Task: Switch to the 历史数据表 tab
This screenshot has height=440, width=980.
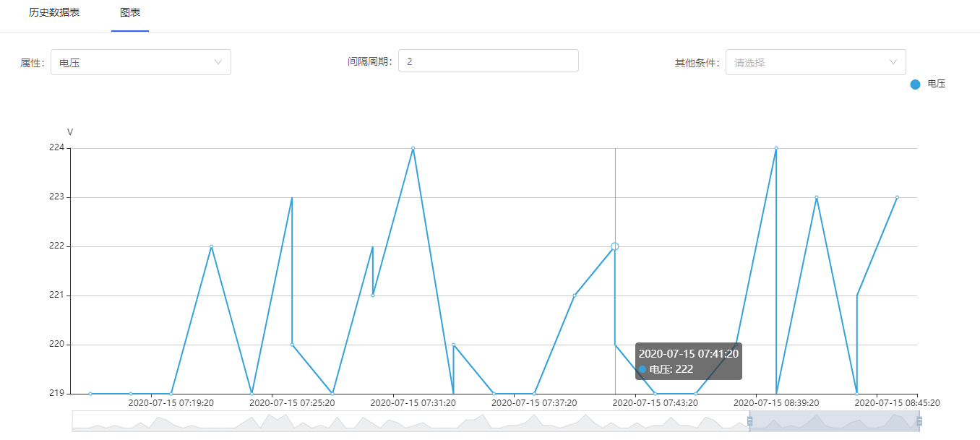Action: pyautogui.click(x=54, y=13)
